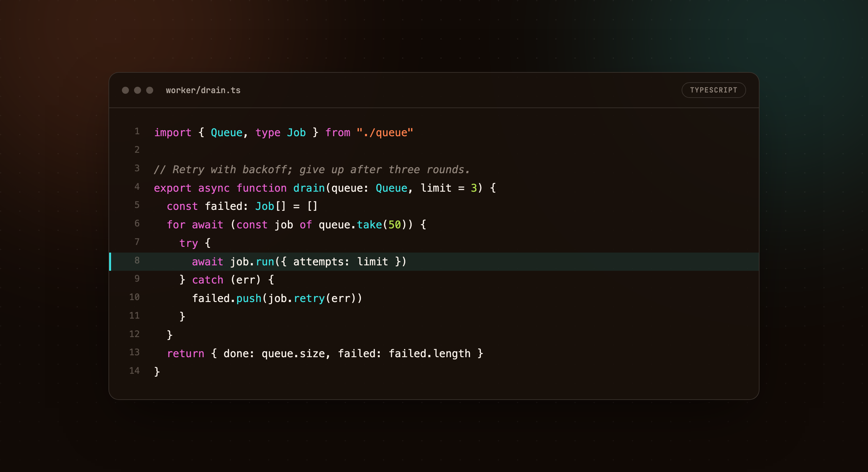Click the "take" method call on line 6
The image size is (868, 472).
pyautogui.click(x=369, y=225)
